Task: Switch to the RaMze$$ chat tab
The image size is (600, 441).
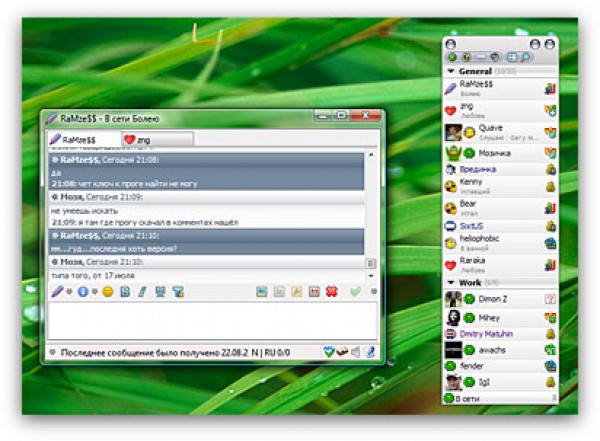Action: (84, 139)
